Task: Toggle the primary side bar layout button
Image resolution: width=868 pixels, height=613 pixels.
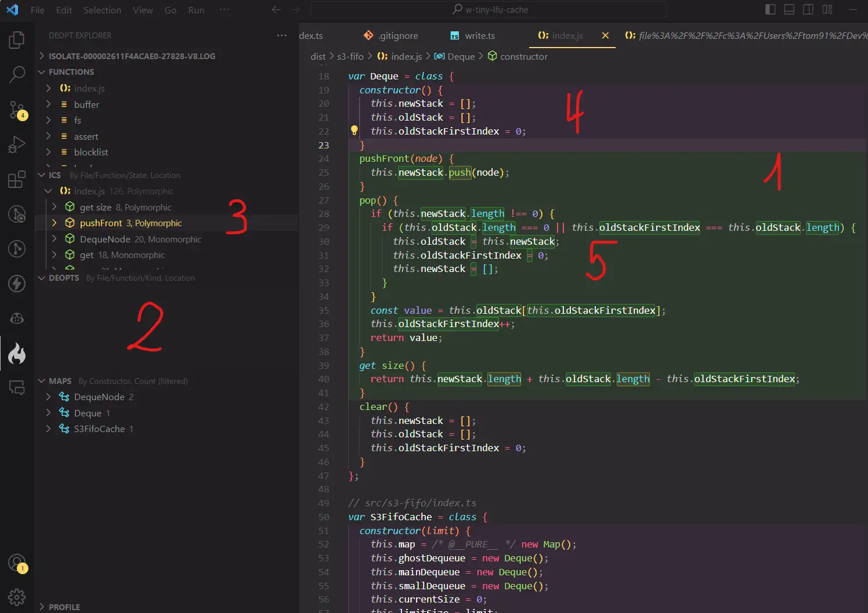Action: [771, 9]
